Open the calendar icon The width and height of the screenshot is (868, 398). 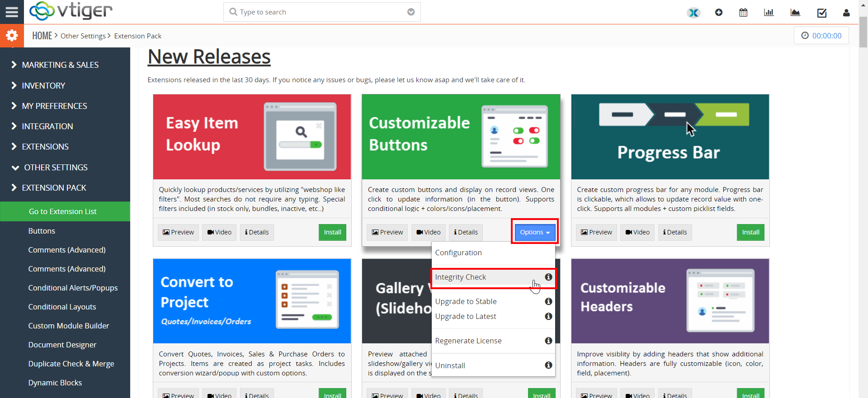pyautogui.click(x=743, y=13)
